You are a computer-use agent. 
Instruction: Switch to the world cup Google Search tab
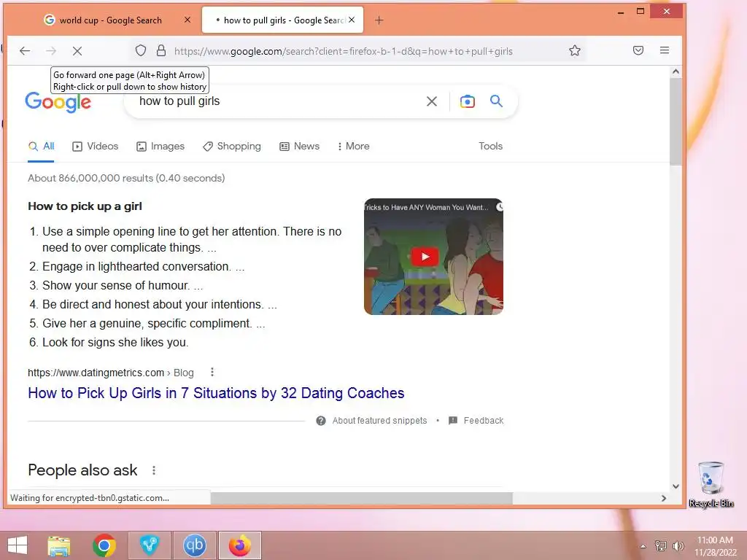(111, 20)
